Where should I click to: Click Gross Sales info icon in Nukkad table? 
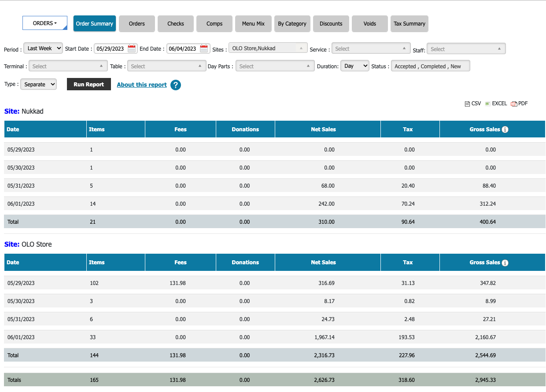505,129
